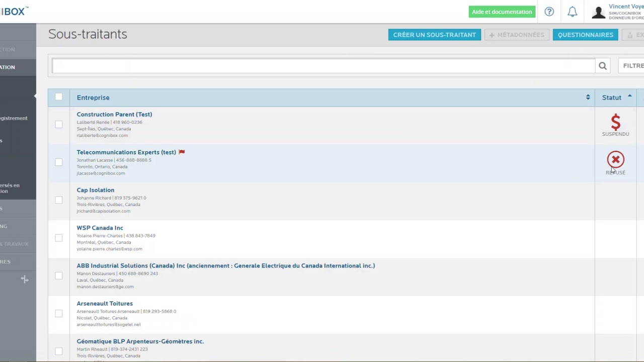Click the search magnifier icon
The width and height of the screenshot is (644, 362).
602,66
